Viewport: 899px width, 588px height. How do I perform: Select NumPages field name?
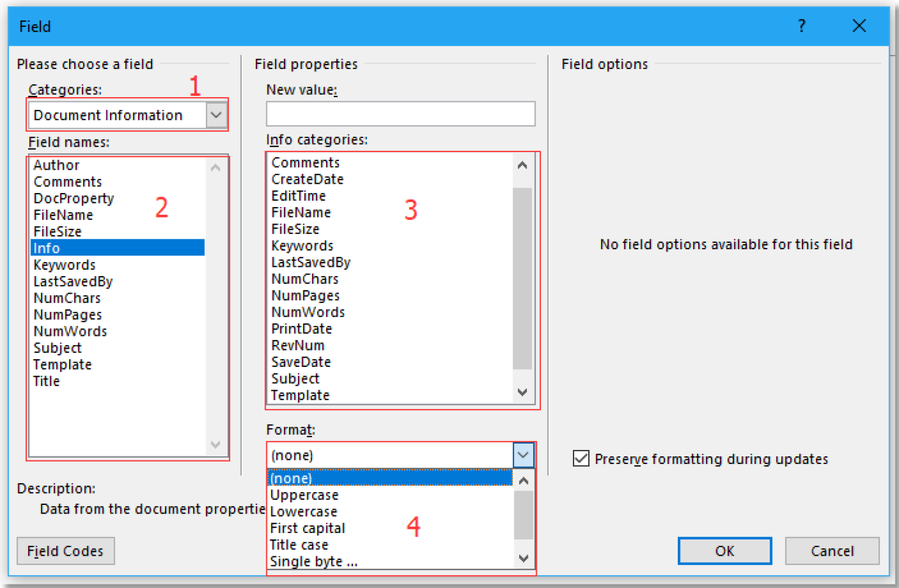click(x=67, y=314)
